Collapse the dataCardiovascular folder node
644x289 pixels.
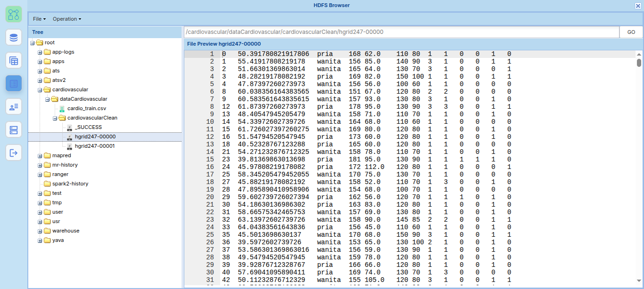pos(48,99)
